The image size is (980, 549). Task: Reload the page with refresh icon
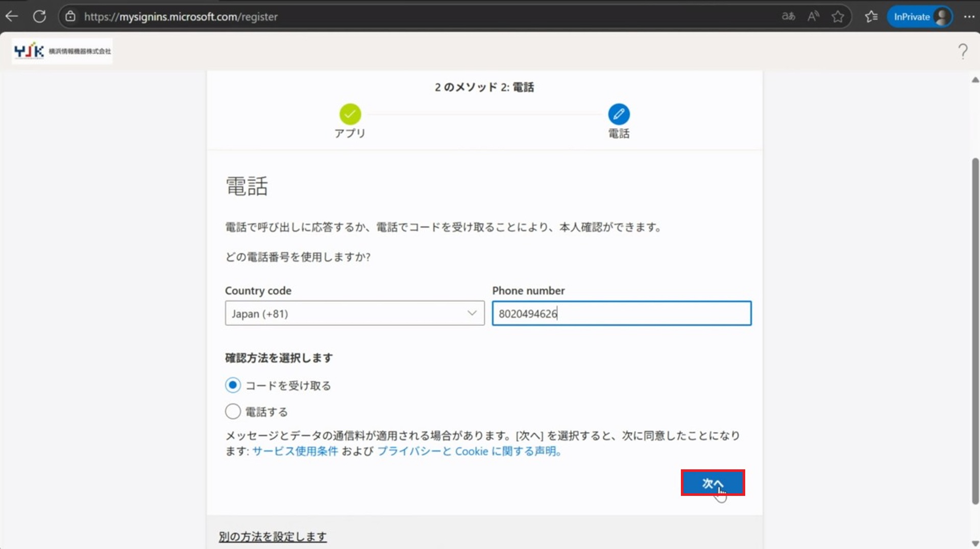coord(39,16)
